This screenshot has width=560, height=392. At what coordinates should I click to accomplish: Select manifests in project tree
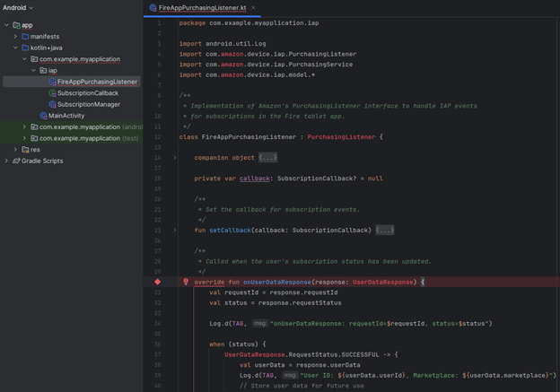(45, 37)
